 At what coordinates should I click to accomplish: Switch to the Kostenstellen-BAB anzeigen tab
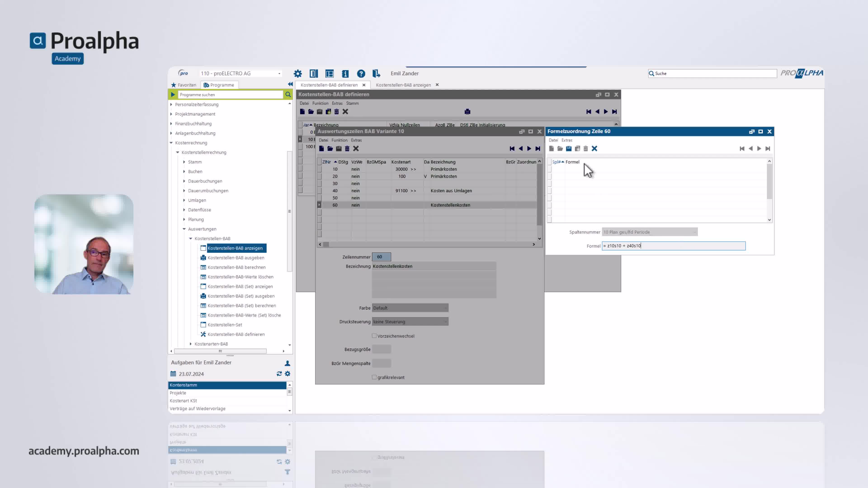(403, 85)
